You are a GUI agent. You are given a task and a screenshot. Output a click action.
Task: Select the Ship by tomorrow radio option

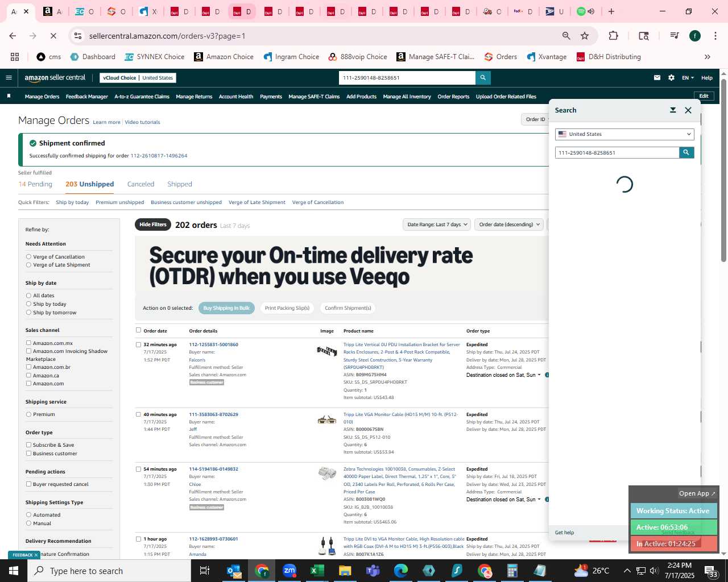click(x=28, y=313)
